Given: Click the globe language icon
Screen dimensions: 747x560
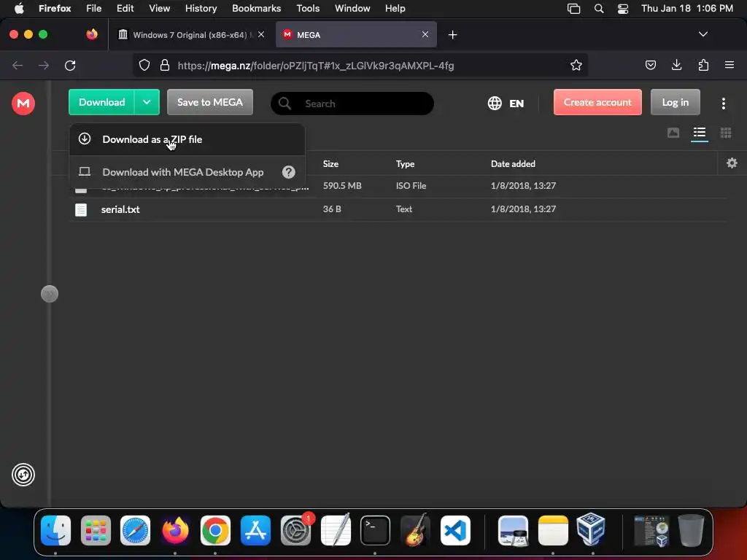Looking at the screenshot, I should [495, 103].
